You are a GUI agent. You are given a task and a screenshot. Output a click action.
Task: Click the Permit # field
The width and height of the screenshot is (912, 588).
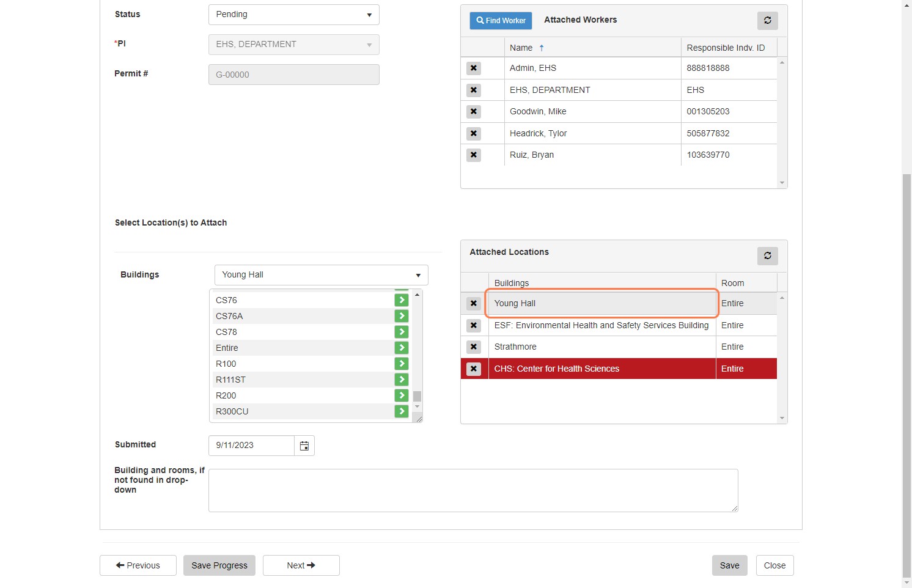tap(294, 75)
